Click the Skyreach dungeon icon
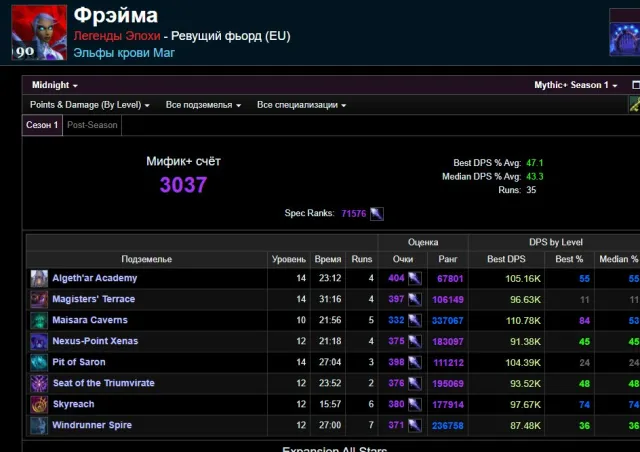 coord(39,405)
